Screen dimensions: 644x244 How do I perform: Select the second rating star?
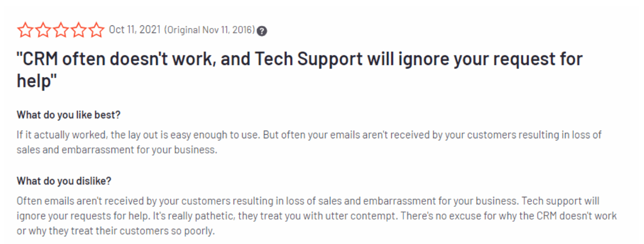point(42,30)
